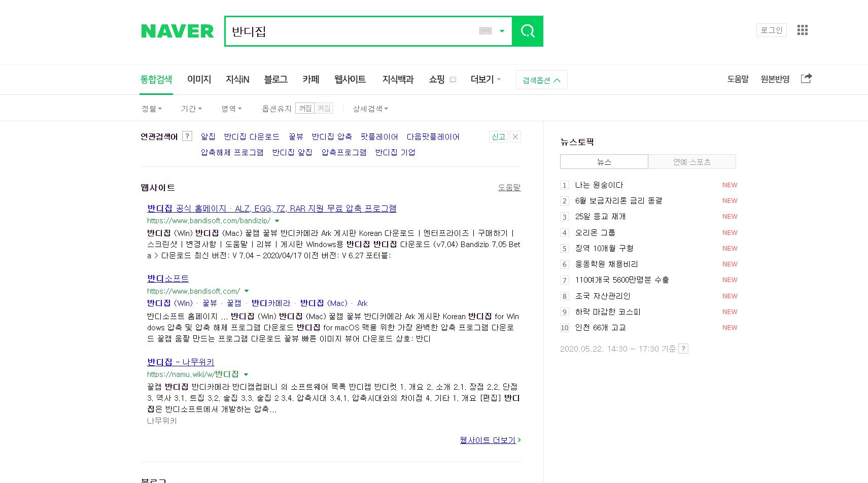868x483 pixels.
Task: Open the on-screen keyboard icon in search box
Action: pyautogui.click(x=485, y=31)
